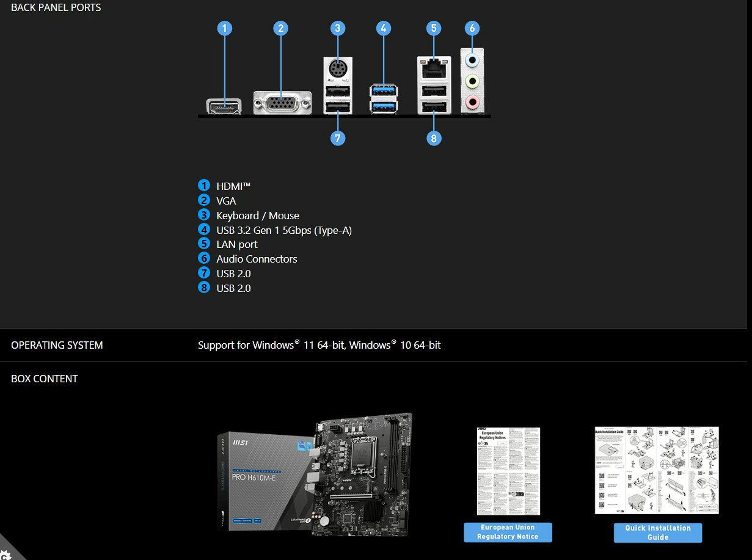Click the European Union Regulatory Notices document thumbnail

[508, 471]
